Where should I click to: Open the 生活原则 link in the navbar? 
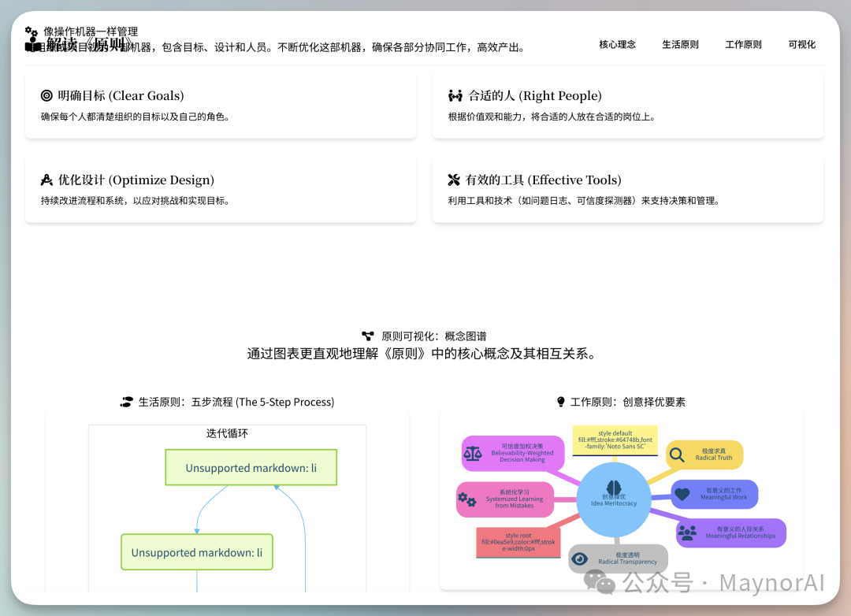pos(681,45)
